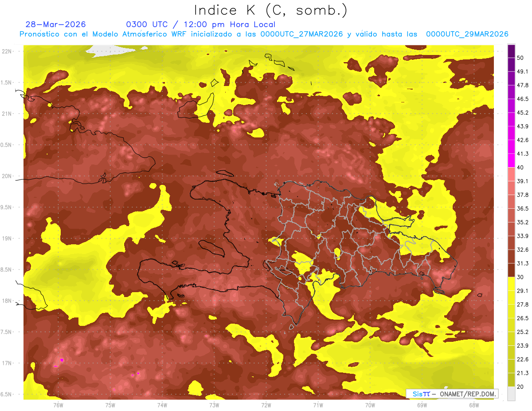Click the 22N latitude axis label
The image size is (532, 411).
point(8,51)
